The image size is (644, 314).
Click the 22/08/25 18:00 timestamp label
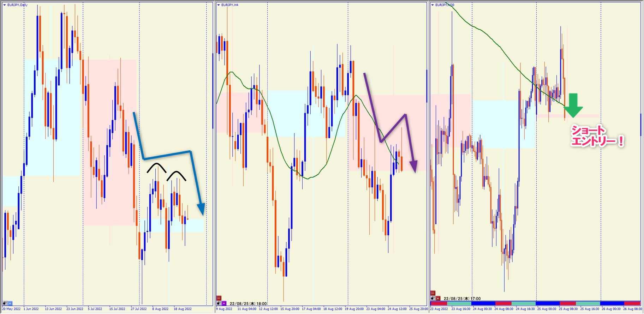248,303
